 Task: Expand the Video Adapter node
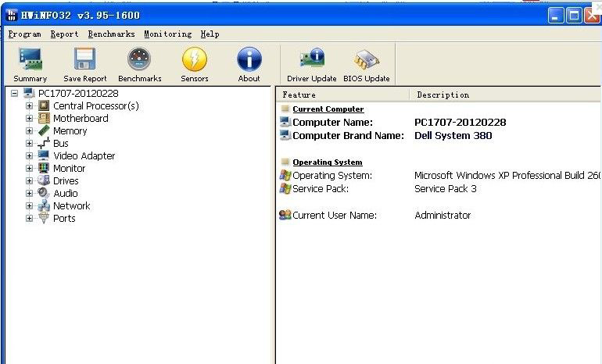[x=29, y=155]
